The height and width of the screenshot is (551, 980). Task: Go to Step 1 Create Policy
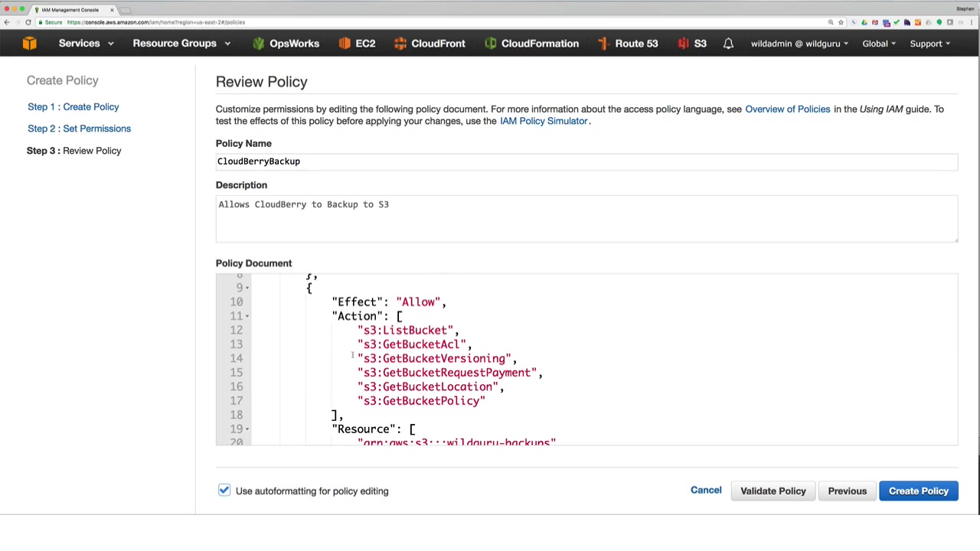[73, 107]
